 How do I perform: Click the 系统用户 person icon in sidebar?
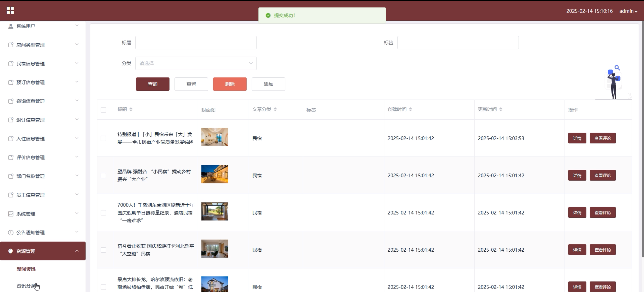pyautogui.click(x=10, y=26)
